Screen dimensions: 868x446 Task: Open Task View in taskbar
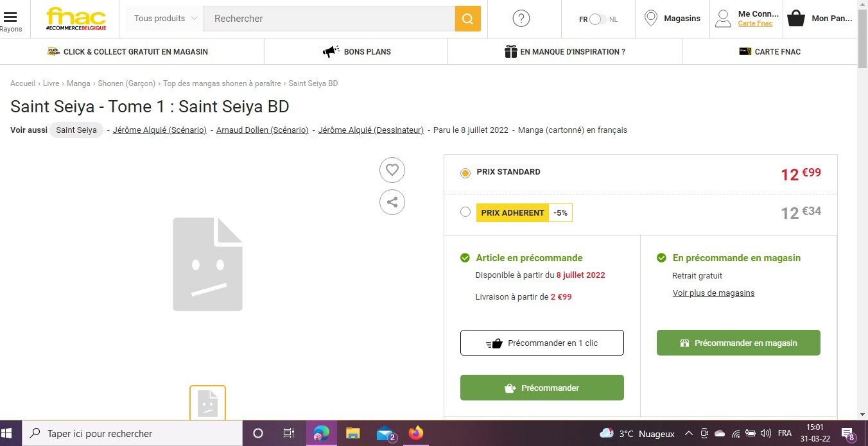[x=289, y=433]
